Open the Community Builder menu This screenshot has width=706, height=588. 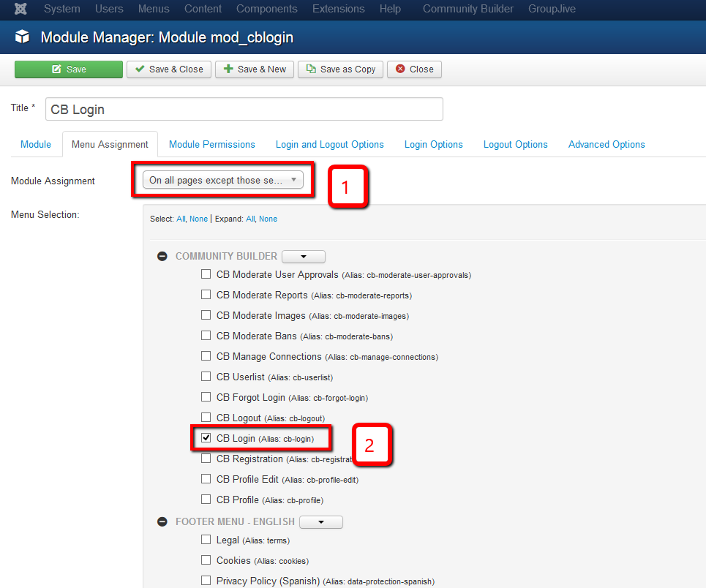coord(467,9)
